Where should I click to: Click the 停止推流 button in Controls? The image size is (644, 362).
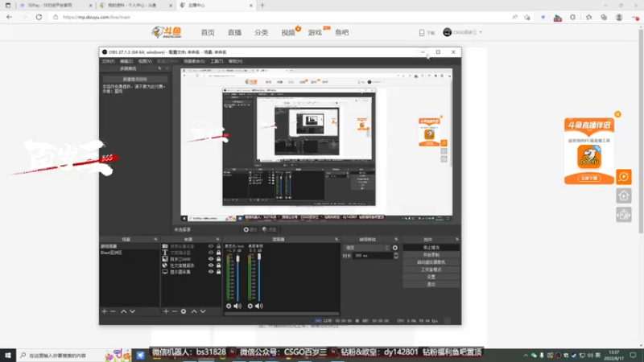(x=431, y=248)
